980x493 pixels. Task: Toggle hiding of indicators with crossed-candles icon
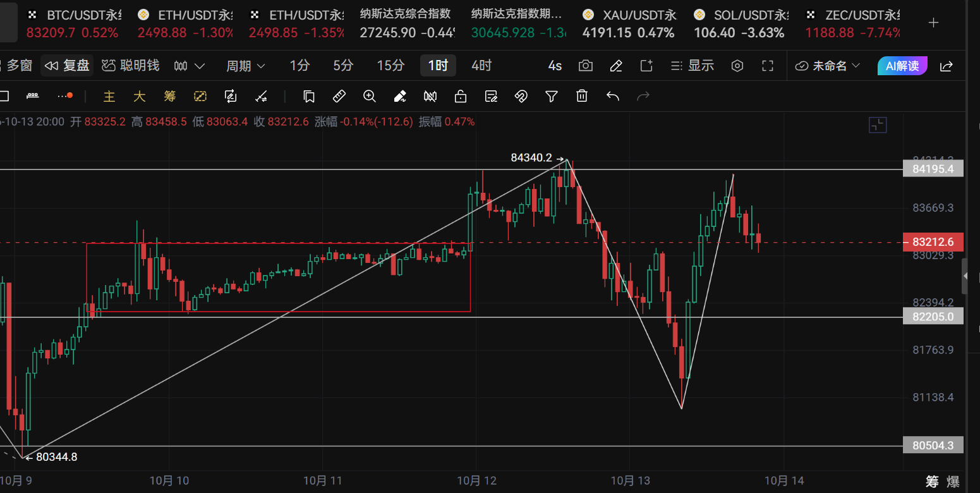(x=430, y=96)
